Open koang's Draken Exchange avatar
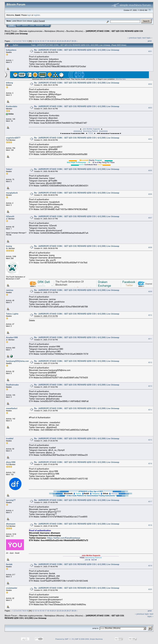158x644 pixels. tap(12, 268)
